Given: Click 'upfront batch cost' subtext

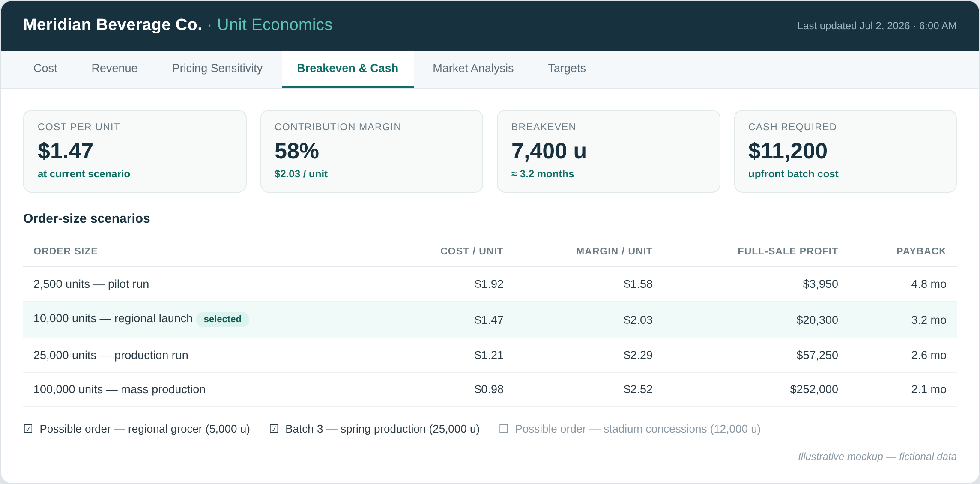Looking at the screenshot, I should [793, 174].
